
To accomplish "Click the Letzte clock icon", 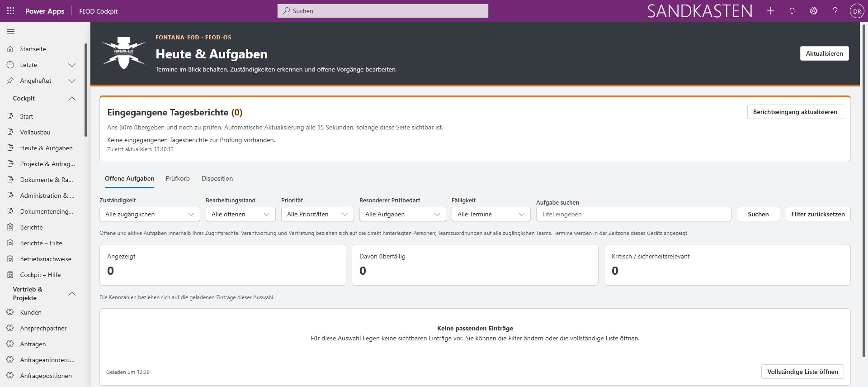I will click(10, 65).
